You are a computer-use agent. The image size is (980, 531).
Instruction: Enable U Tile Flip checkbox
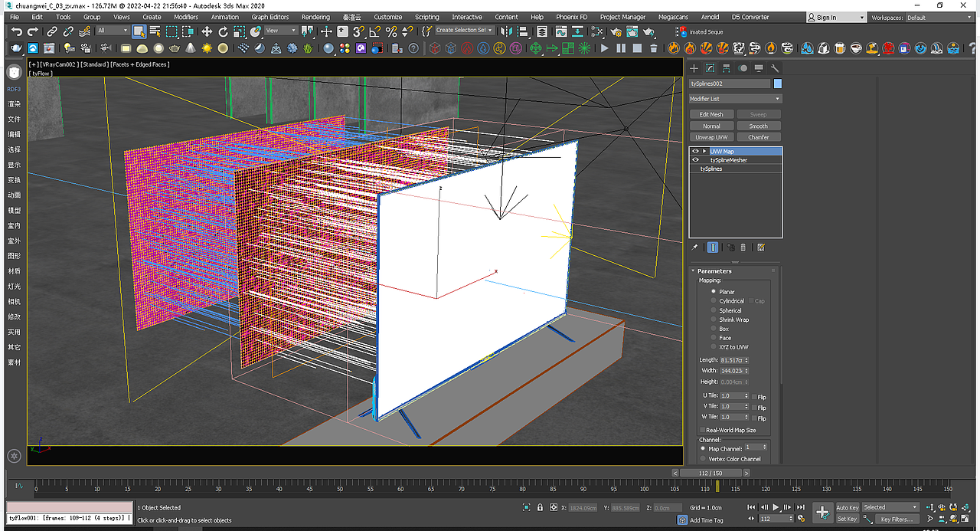[754, 397]
